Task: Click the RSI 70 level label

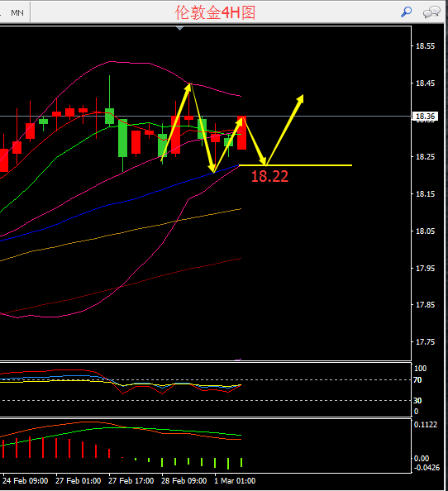Action: click(417, 380)
